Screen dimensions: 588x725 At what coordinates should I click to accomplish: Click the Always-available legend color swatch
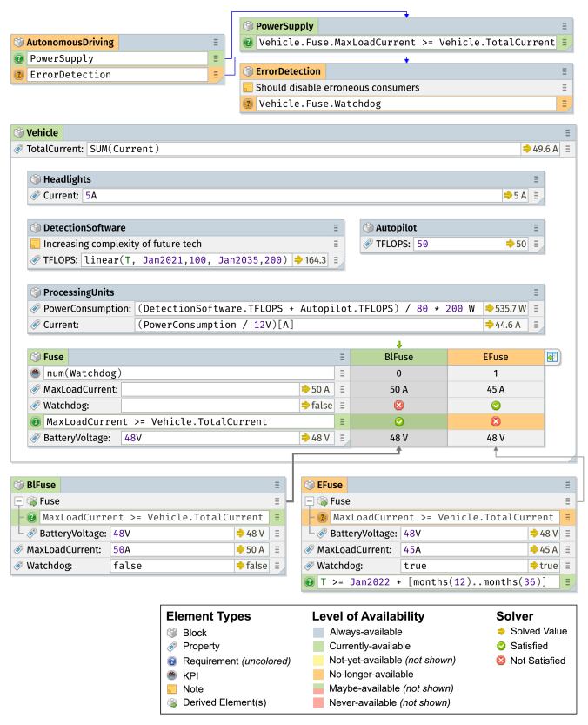tap(318, 632)
